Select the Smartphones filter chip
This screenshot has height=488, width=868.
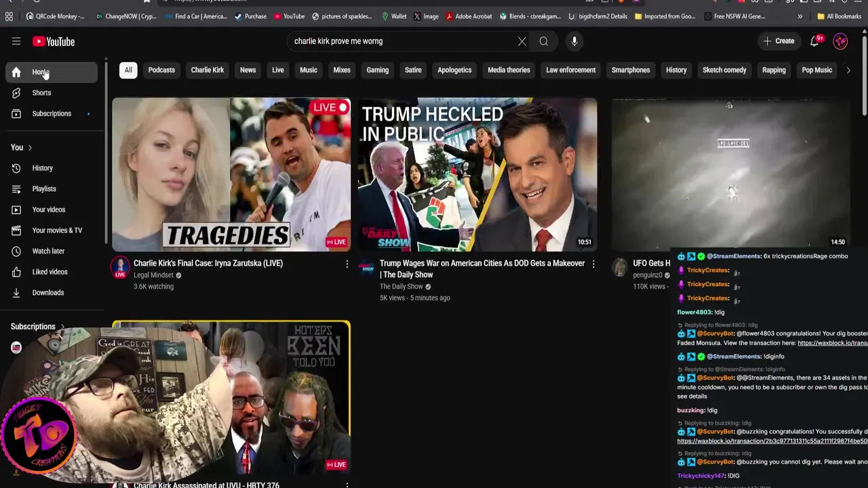pos(631,70)
